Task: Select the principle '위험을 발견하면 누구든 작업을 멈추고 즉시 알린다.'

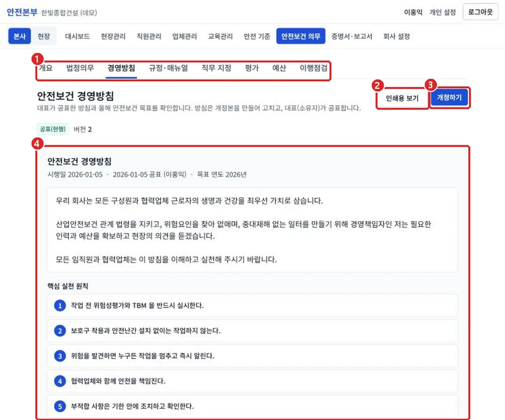Action: point(252,356)
